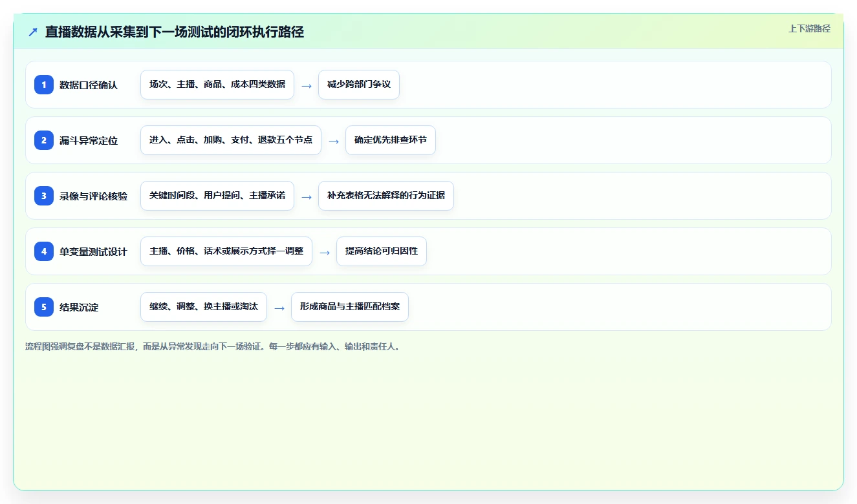857x504 pixels.
Task: Click the 数据口径确认 step label
Action: [89, 85]
